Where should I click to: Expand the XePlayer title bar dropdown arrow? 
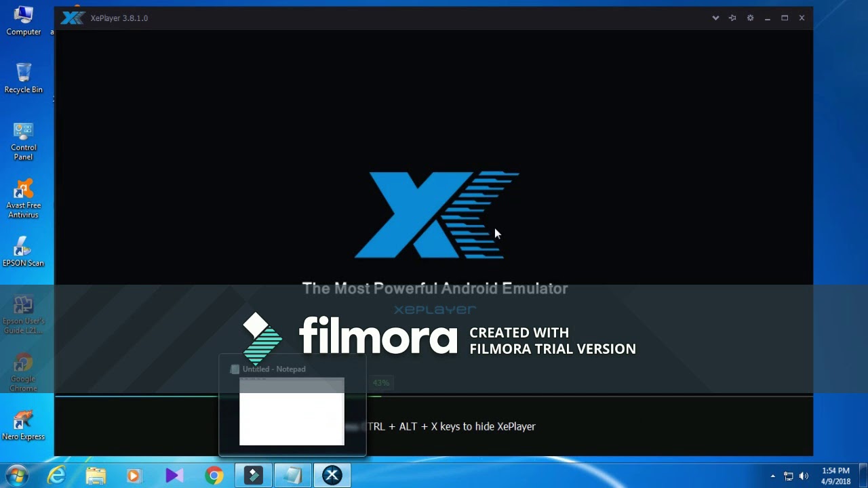(715, 18)
